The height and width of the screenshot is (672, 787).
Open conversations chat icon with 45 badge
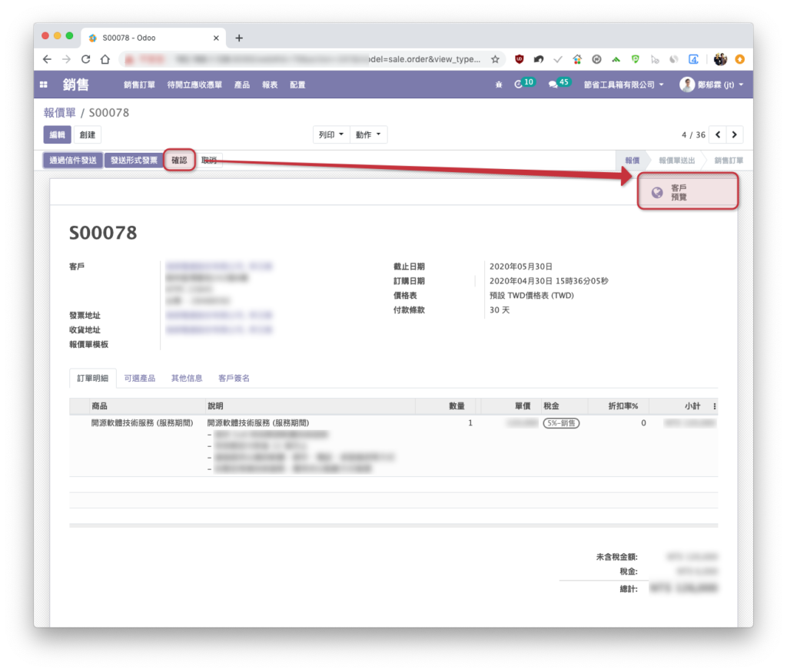tap(559, 83)
